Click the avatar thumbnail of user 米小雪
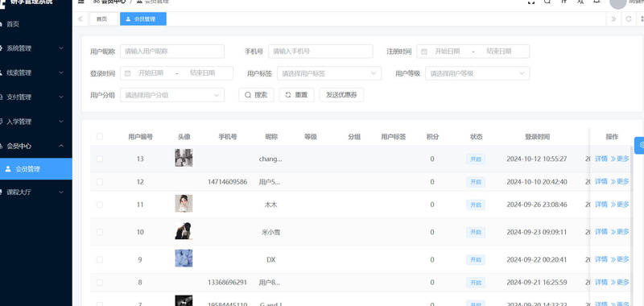 184,231
